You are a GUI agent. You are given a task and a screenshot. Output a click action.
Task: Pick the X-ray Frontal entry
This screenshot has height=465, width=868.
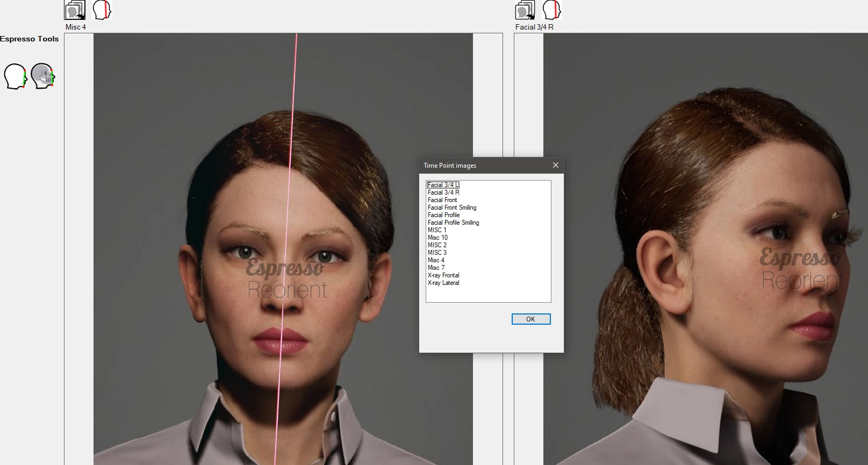[x=443, y=275]
